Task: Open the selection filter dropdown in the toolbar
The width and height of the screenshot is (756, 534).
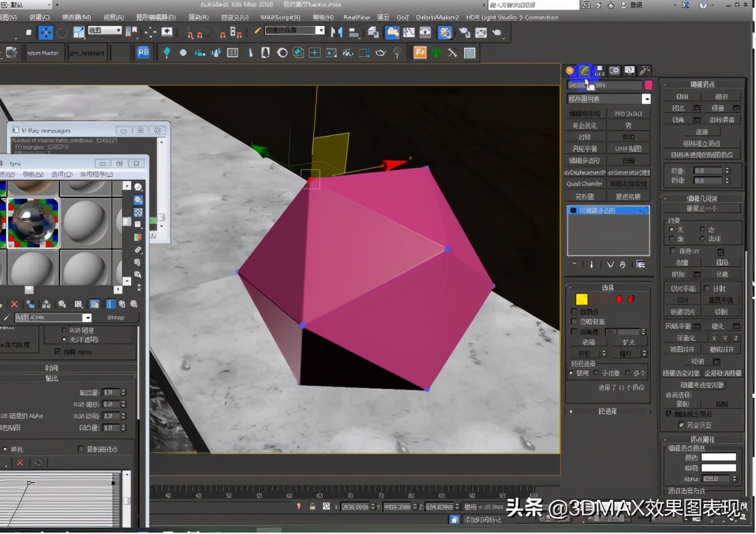Action: click(x=102, y=30)
